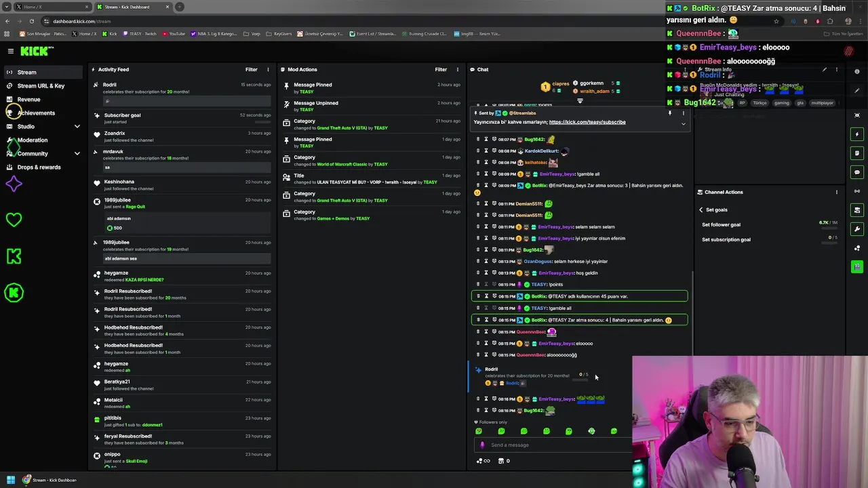This screenshot has width=868, height=488.
Task: Click the Send a message input field
Action: (x=553, y=445)
